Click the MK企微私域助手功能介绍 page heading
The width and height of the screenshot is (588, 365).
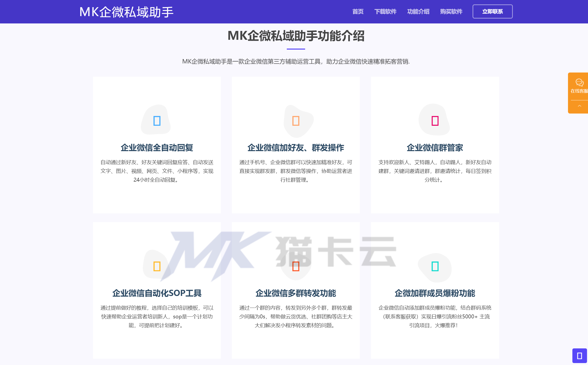[296, 36]
